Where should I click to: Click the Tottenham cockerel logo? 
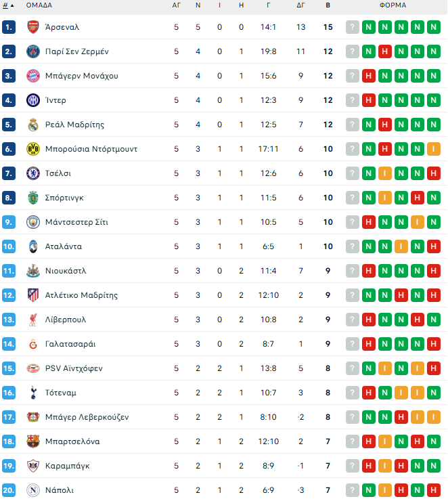(x=32, y=393)
